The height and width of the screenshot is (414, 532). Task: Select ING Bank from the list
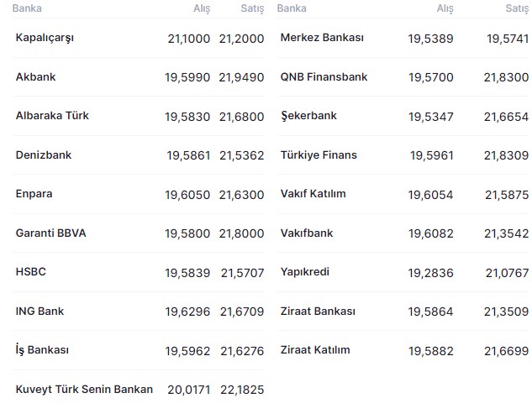click(40, 312)
